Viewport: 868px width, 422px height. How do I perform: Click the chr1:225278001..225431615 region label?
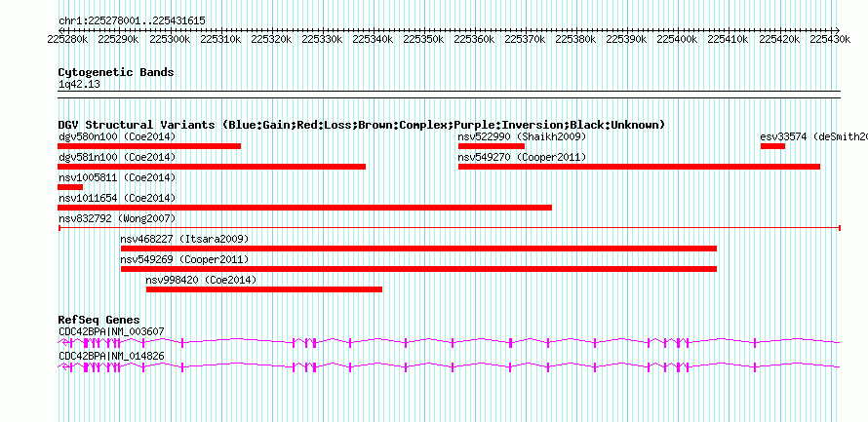click(x=132, y=20)
